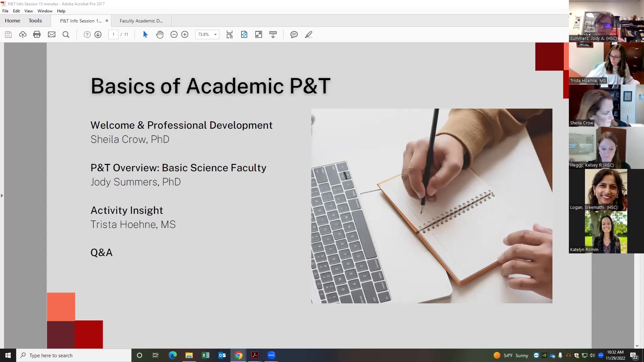Click the Tools button
This screenshot has height=362, width=644.
(x=35, y=21)
